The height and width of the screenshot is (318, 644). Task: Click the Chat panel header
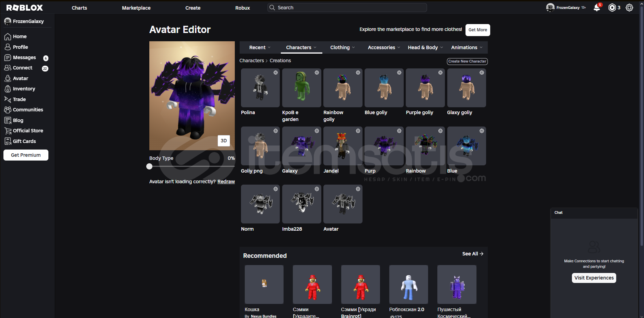tap(594, 213)
